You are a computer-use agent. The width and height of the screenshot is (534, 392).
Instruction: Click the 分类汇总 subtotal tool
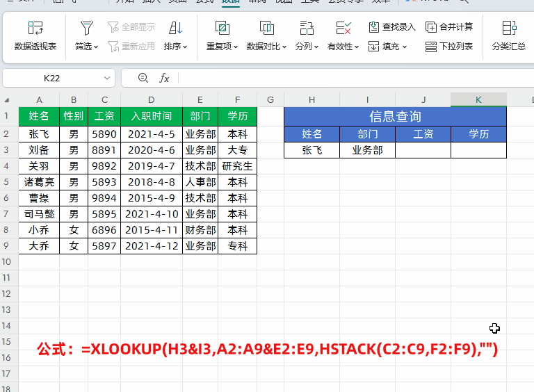509,36
